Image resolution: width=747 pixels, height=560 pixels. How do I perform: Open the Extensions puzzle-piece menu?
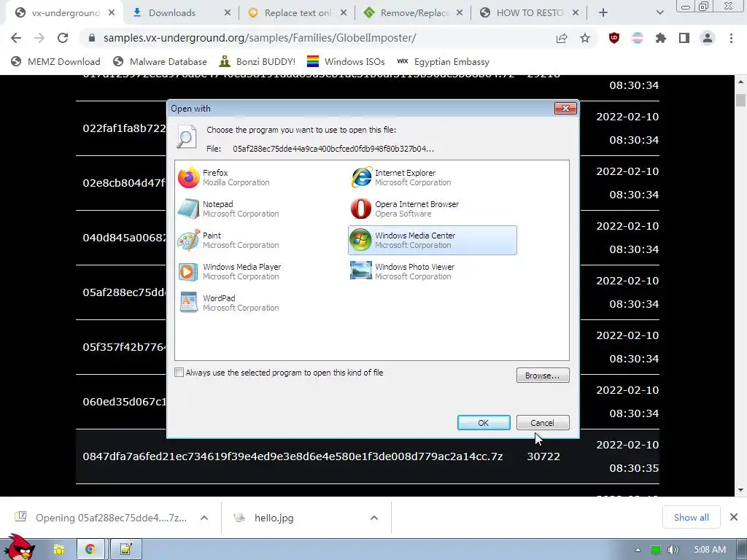coord(661,38)
